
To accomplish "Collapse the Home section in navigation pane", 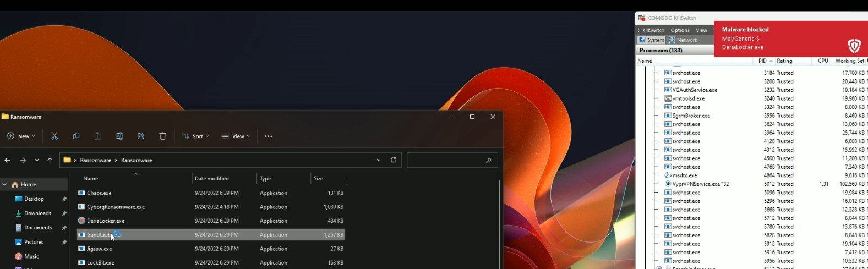I will point(4,185).
